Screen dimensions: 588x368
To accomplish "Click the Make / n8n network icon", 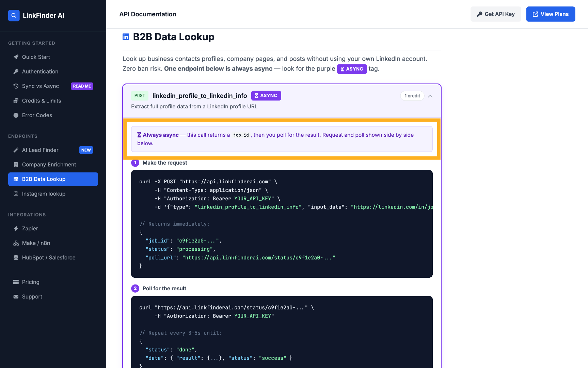I will pyautogui.click(x=16, y=243).
